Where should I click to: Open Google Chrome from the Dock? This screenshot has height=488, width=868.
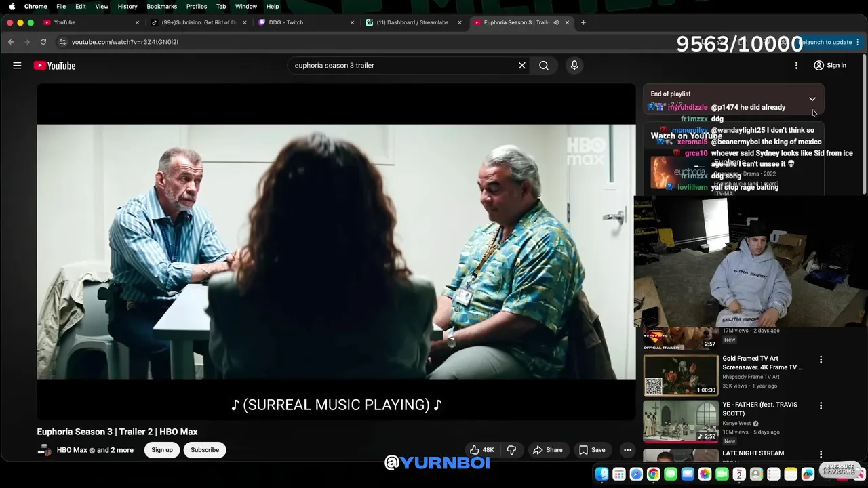coord(653,474)
